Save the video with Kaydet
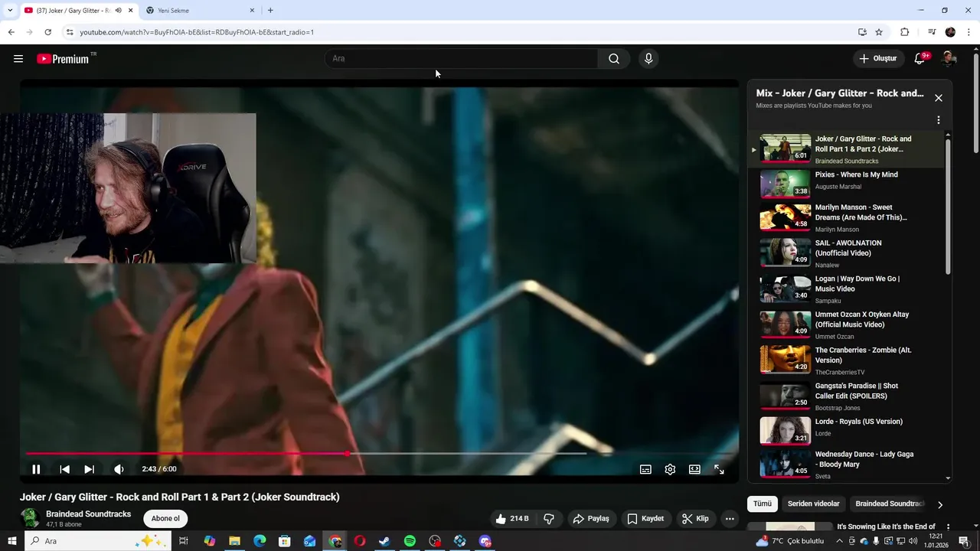 (645, 519)
